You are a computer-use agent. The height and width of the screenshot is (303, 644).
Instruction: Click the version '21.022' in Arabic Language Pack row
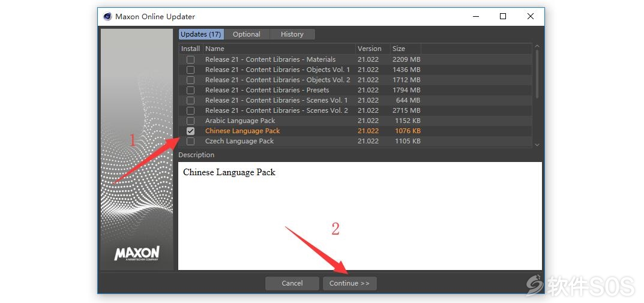click(x=368, y=121)
